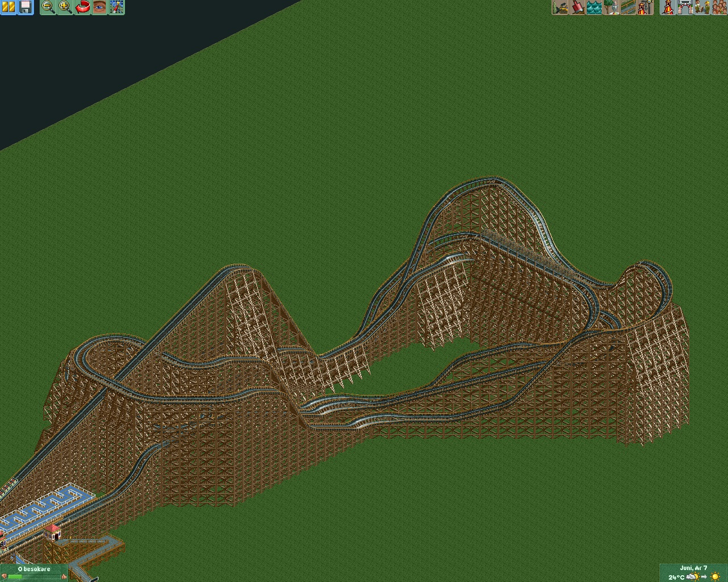Image resolution: width=728 pixels, height=582 pixels.
Task: Select the water adjustment tool
Action: [594, 7]
